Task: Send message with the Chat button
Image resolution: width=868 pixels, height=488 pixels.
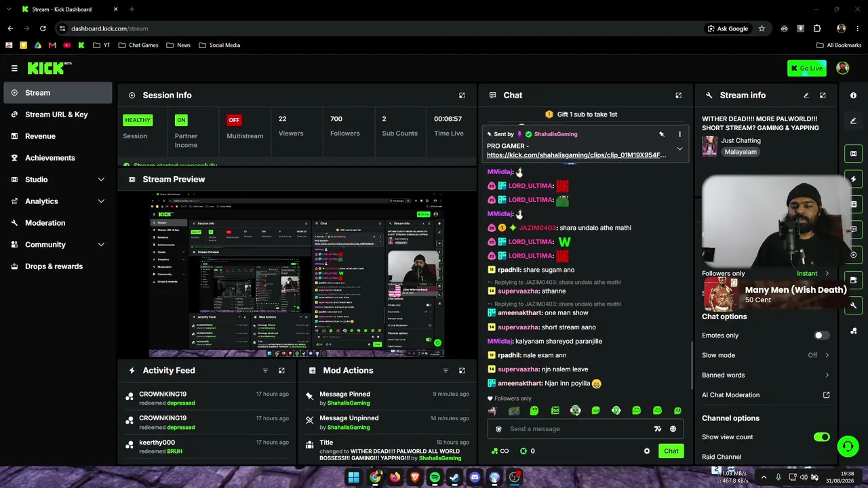Action: tap(671, 451)
